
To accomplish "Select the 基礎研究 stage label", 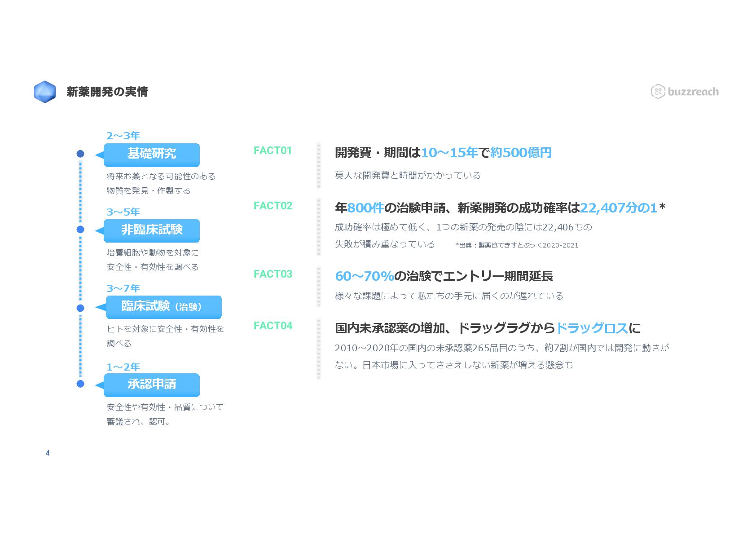I will click(x=152, y=155).
